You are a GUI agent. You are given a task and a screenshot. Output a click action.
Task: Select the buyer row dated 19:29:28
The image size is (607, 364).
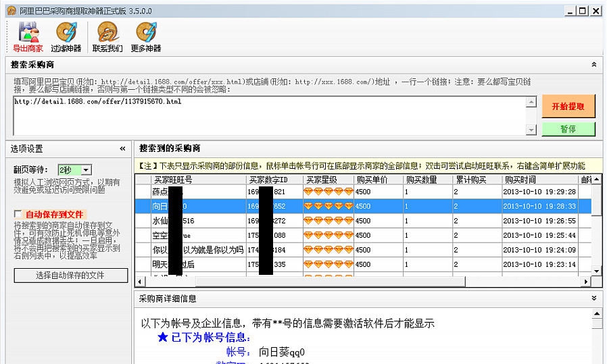pos(363,192)
